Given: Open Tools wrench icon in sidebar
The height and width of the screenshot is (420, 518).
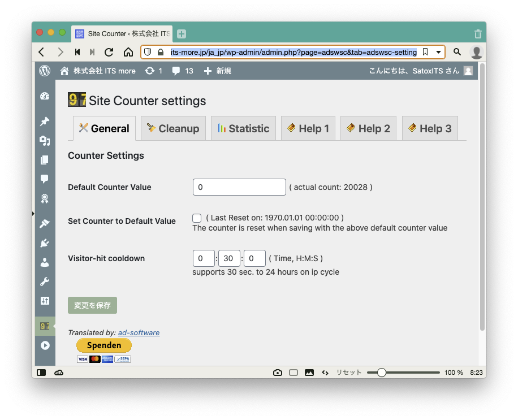Looking at the screenshot, I should point(45,282).
